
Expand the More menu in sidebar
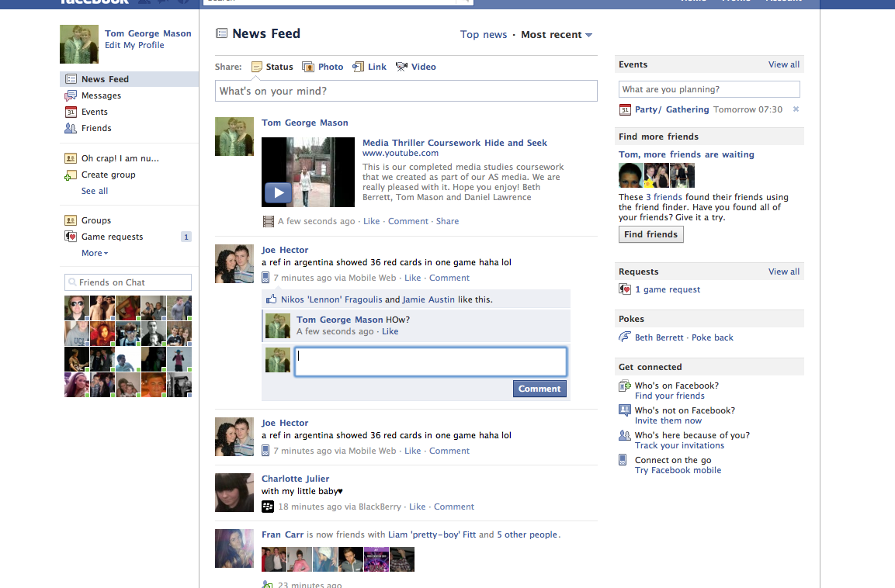95,253
